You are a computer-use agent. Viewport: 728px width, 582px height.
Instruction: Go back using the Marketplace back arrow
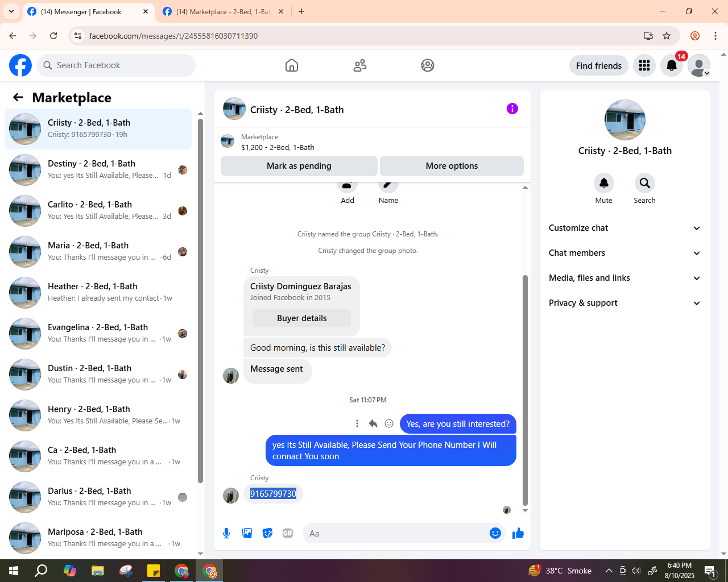click(x=18, y=97)
